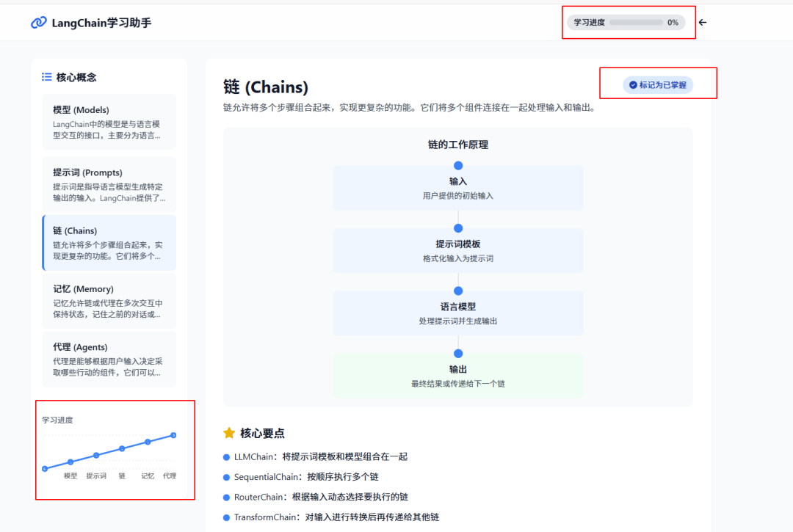Screen dimensions: 793x532
Task: Mark the Chains concept as 已掌握
Action: click(657, 85)
